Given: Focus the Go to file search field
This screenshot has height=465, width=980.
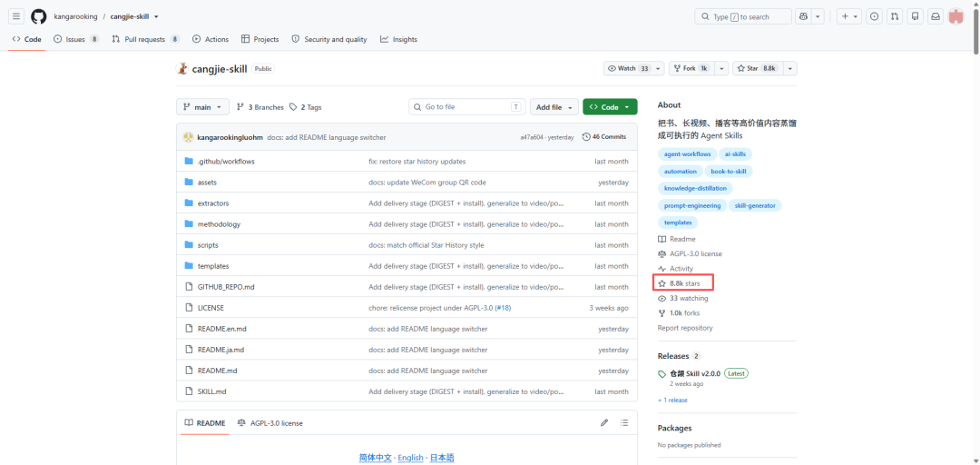Looking at the screenshot, I should pos(467,107).
